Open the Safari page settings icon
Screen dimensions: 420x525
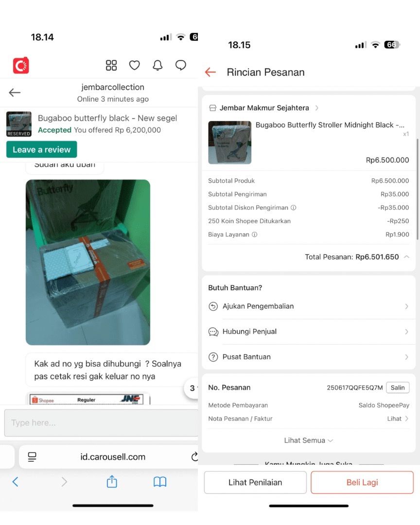pos(32,456)
